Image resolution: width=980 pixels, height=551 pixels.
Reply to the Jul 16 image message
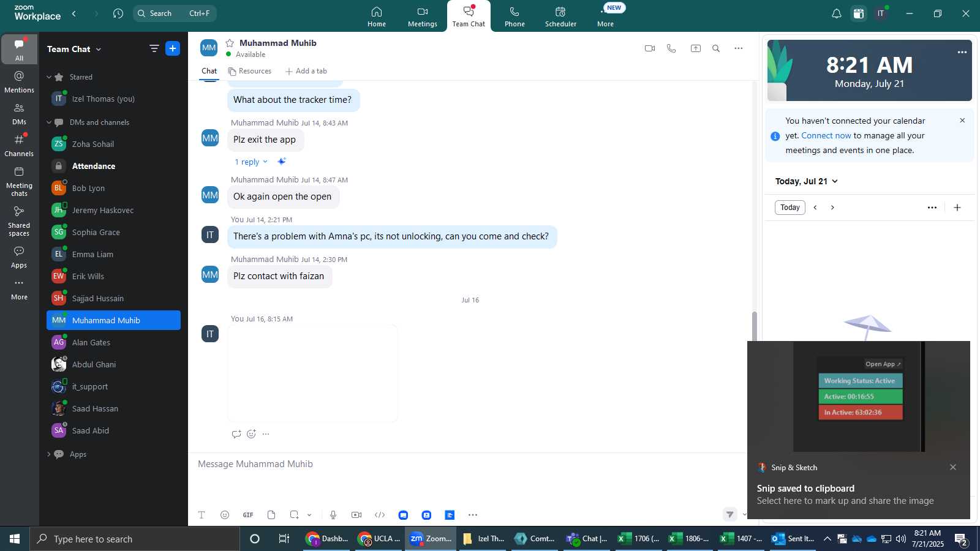point(236,434)
